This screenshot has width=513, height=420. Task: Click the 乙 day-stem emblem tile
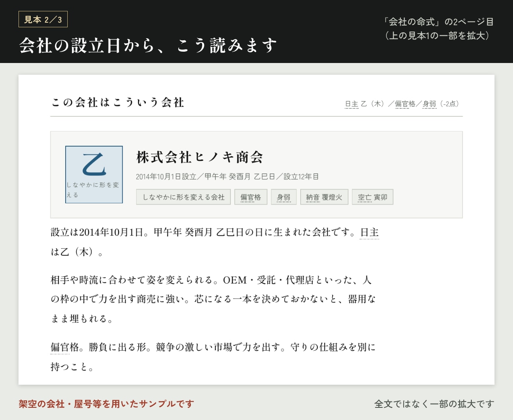tap(94, 174)
